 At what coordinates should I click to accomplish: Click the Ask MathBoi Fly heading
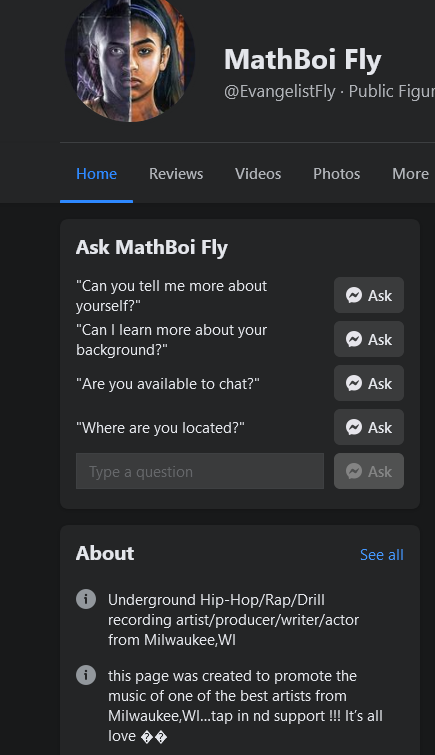[x=152, y=247]
